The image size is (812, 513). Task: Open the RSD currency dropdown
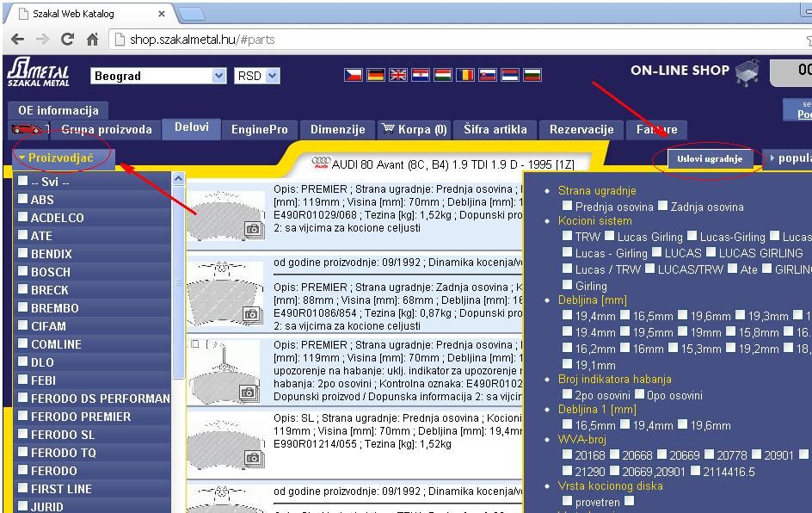tap(257, 76)
